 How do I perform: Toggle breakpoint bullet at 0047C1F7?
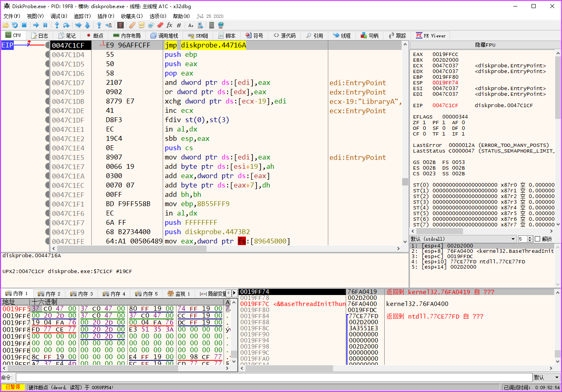coord(47,222)
